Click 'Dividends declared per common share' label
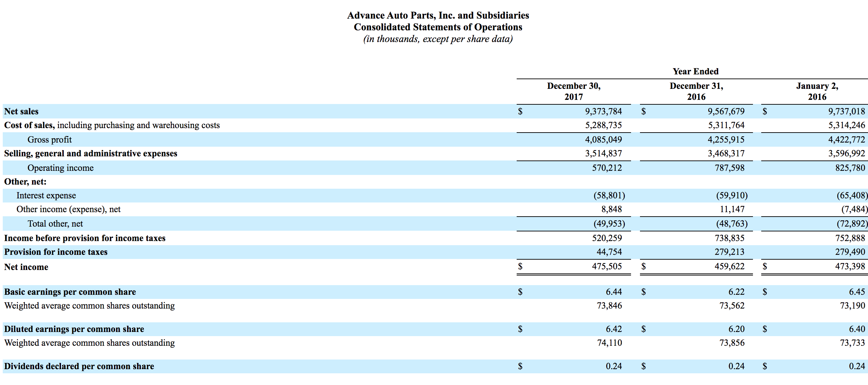 tap(79, 366)
